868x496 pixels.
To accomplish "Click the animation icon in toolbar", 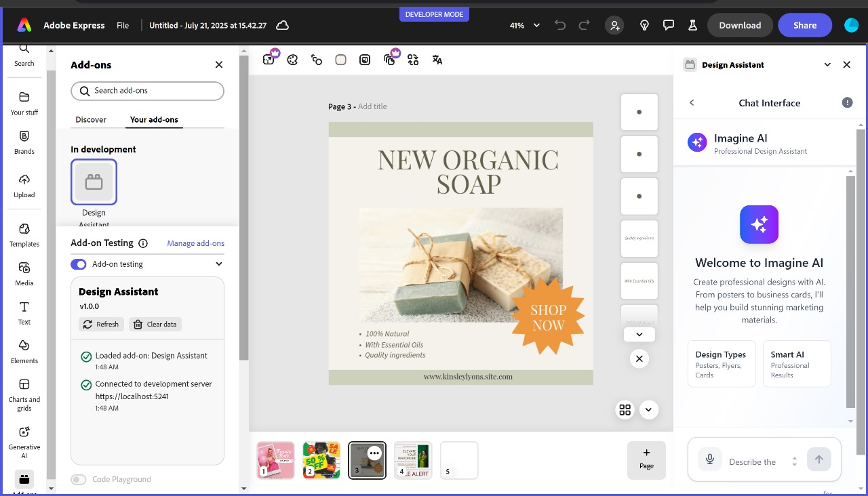I will 317,60.
